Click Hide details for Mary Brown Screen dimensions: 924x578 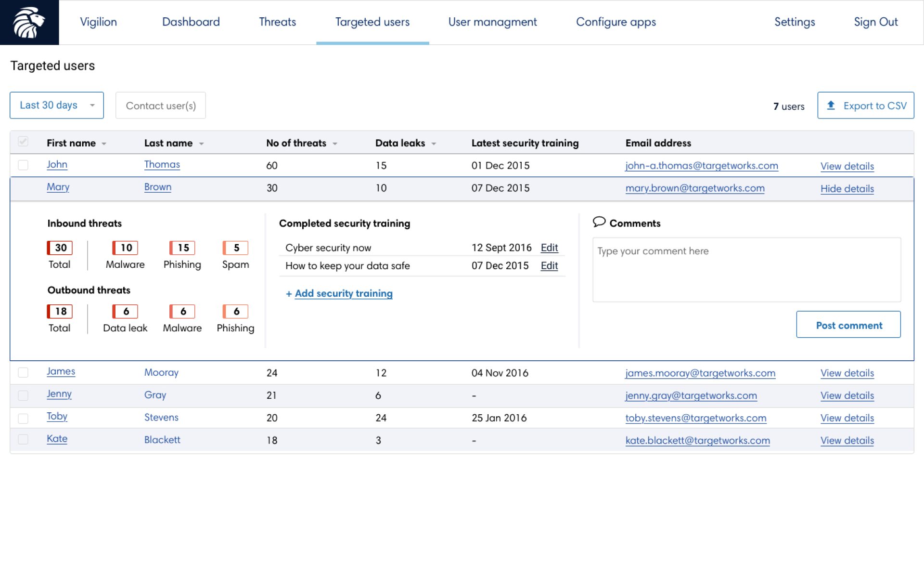point(847,189)
